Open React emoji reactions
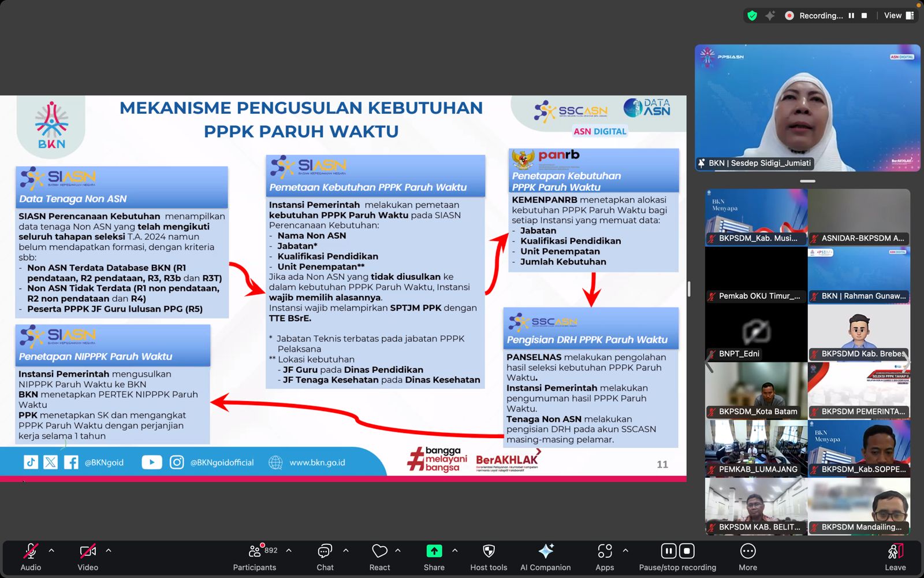This screenshot has height=578, width=924. click(x=379, y=557)
